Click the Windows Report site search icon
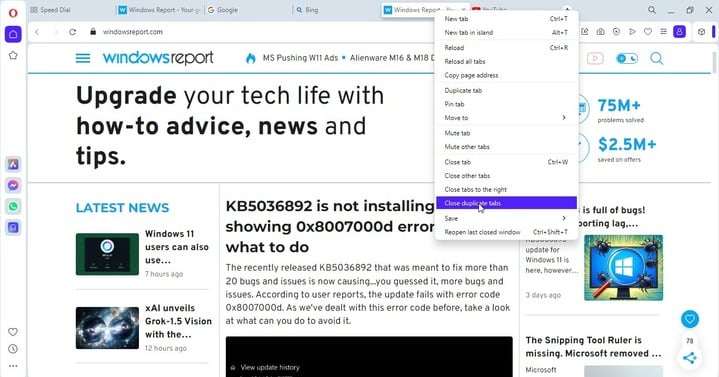This screenshot has width=719, height=377. click(x=657, y=58)
